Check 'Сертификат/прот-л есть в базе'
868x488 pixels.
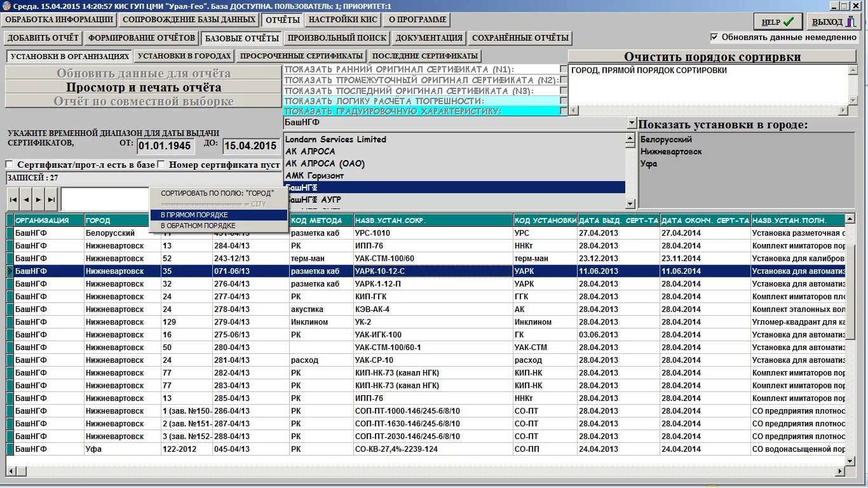point(10,165)
